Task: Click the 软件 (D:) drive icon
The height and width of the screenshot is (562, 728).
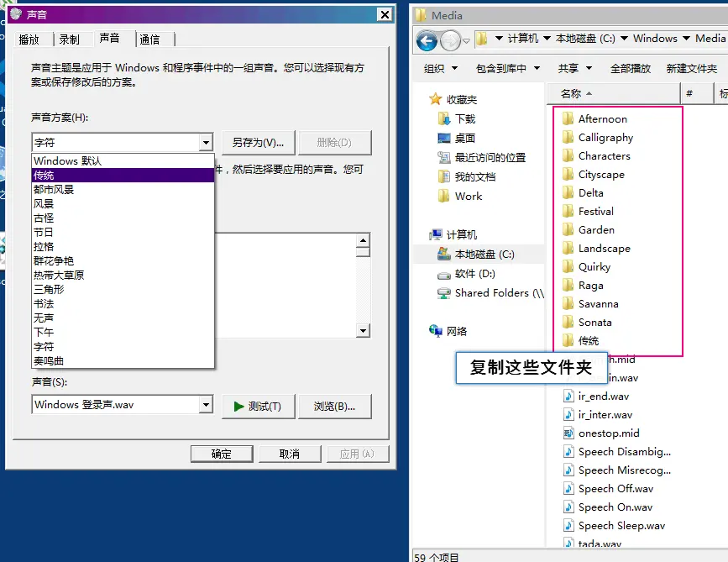Action: point(444,275)
